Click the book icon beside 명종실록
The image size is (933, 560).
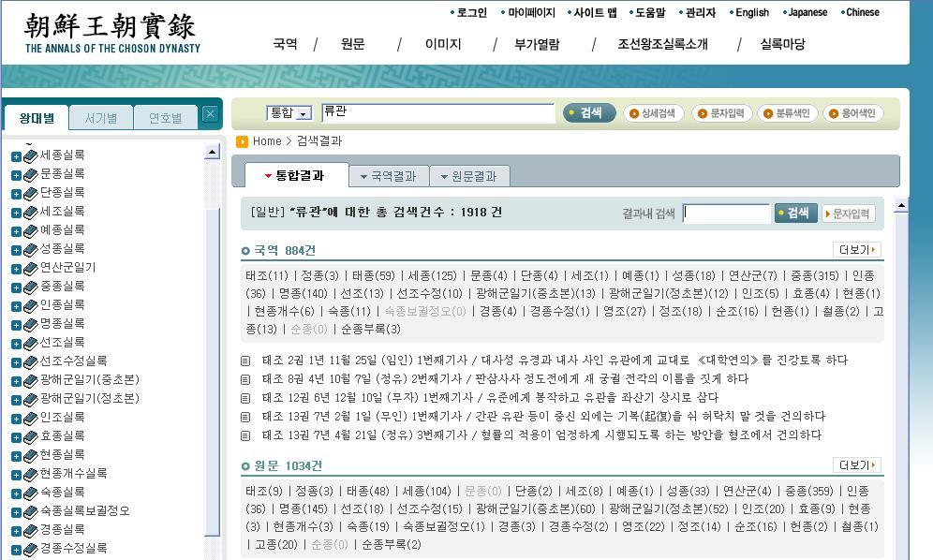(x=30, y=326)
